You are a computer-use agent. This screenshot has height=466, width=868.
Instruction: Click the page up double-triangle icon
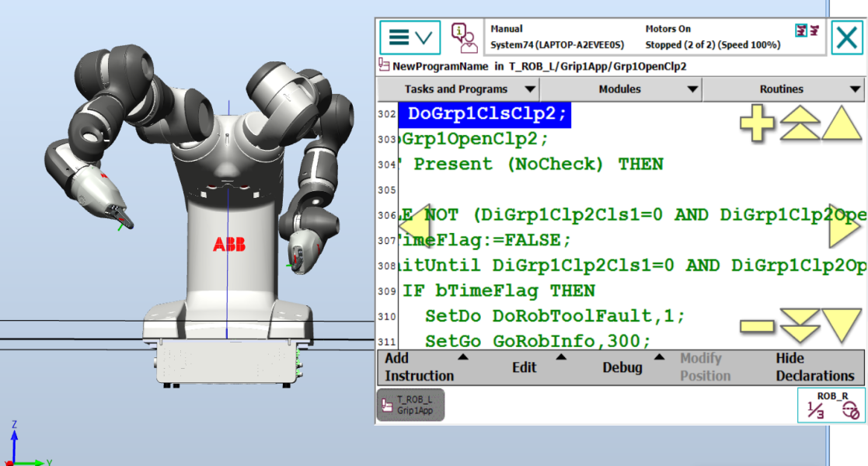(x=800, y=123)
